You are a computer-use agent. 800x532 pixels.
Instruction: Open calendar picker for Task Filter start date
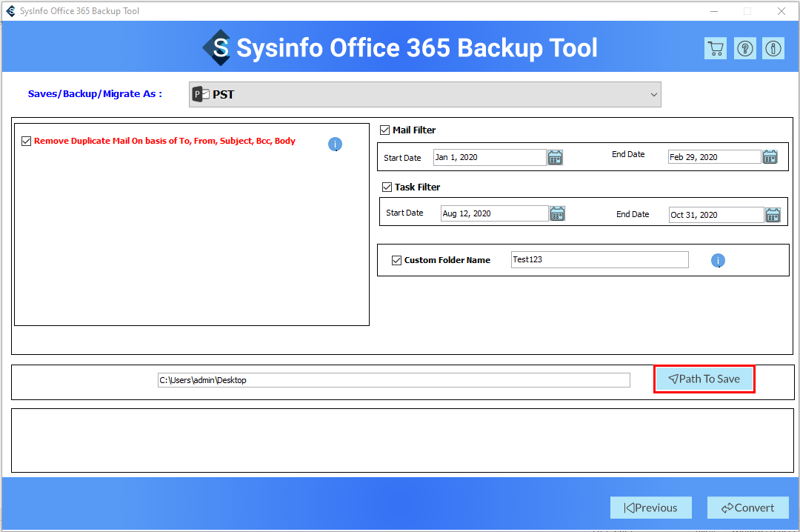pos(557,213)
